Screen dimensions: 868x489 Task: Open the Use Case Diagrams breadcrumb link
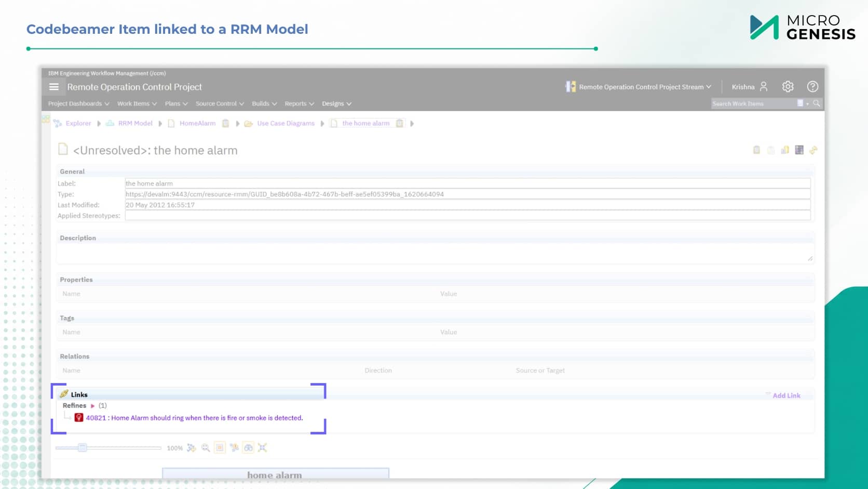(286, 123)
